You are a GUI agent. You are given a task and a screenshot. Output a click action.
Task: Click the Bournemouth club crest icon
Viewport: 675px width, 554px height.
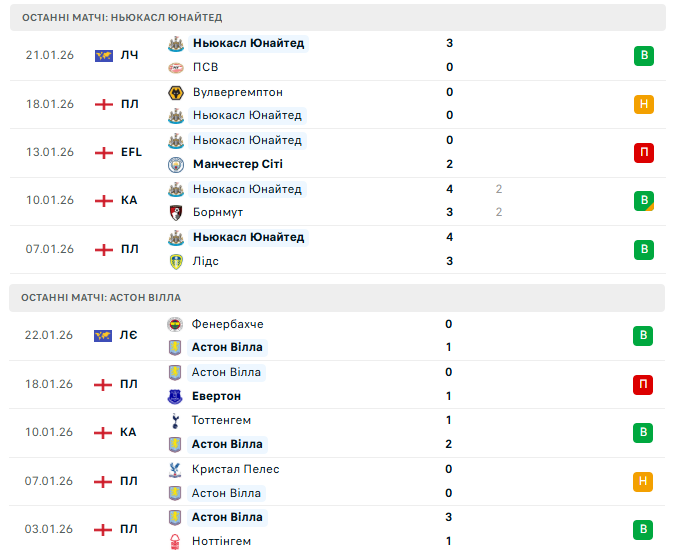tap(175, 213)
